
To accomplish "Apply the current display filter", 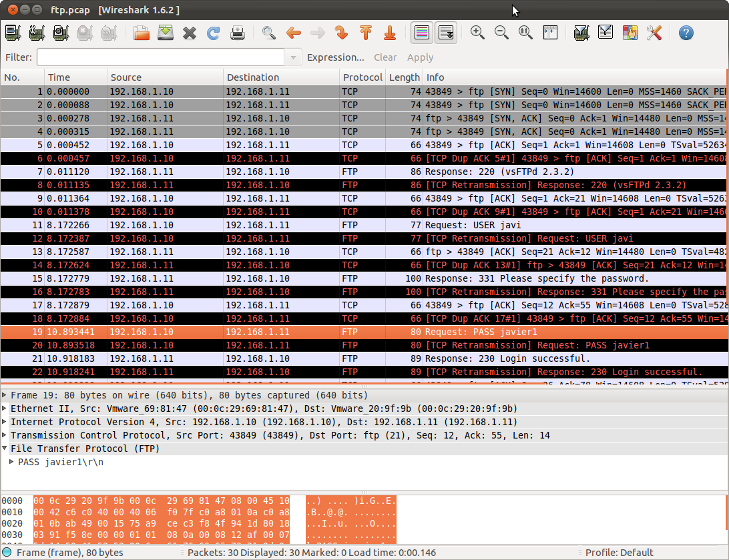I will click(x=420, y=57).
